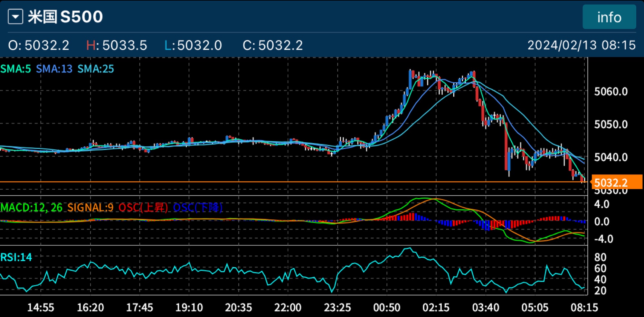This screenshot has width=644, height=317.
Task: Click the orange 5032.2 current price tag
Action: click(x=616, y=183)
